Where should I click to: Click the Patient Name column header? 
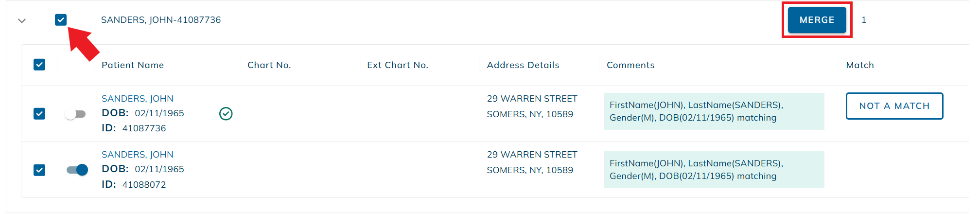pyautogui.click(x=133, y=65)
